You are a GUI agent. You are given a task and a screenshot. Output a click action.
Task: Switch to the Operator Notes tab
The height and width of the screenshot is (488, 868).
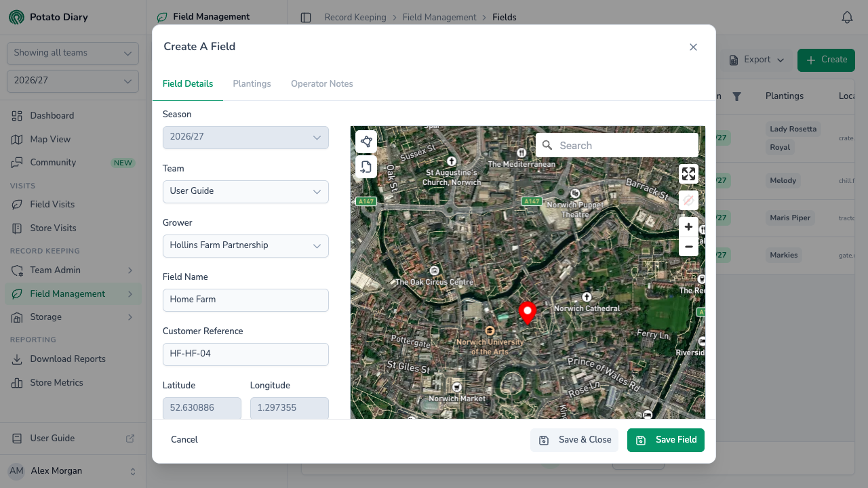(x=322, y=84)
